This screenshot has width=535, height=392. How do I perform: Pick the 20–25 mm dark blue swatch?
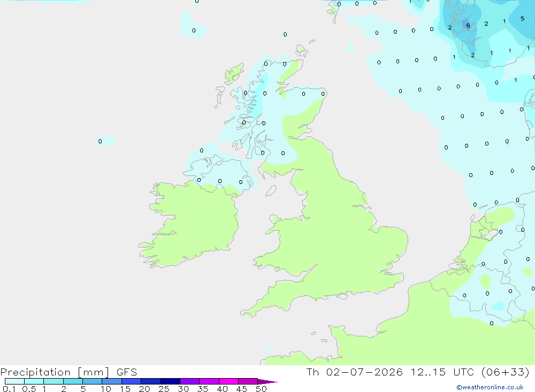[x=150, y=381]
